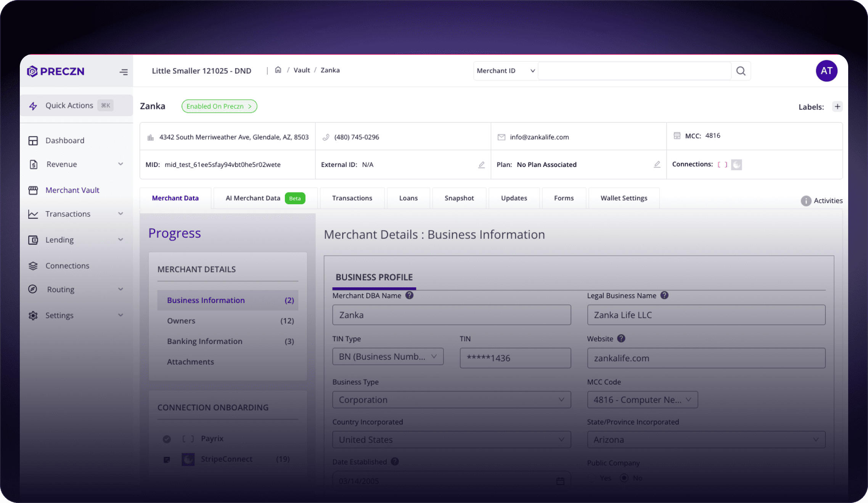This screenshot has width=868, height=503.
Task: Select Public Company No radio button
Action: pyautogui.click(x=624, y=478)
